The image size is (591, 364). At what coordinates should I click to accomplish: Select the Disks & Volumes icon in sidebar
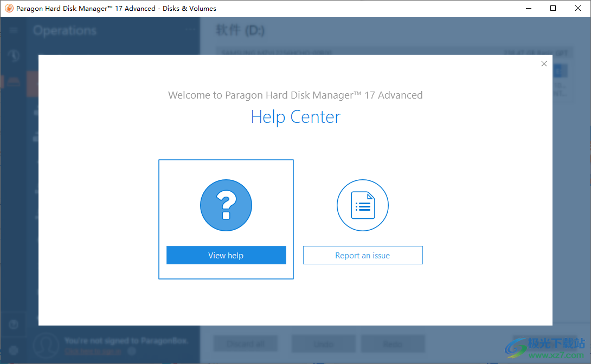coord(14,82)
